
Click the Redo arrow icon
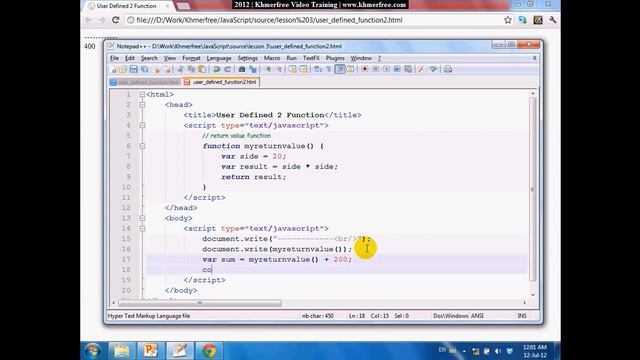(227, 69)
